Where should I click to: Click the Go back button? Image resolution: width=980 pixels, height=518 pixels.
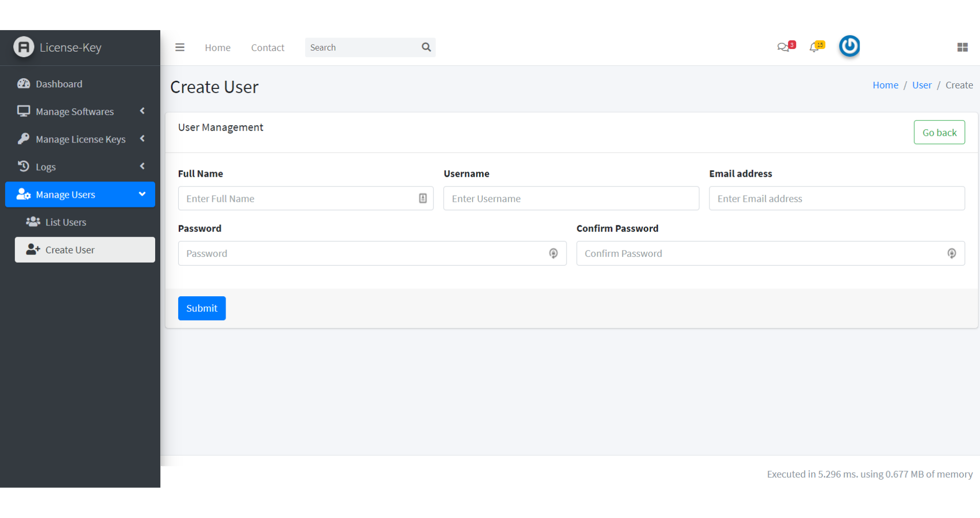(x=939, y=132)
